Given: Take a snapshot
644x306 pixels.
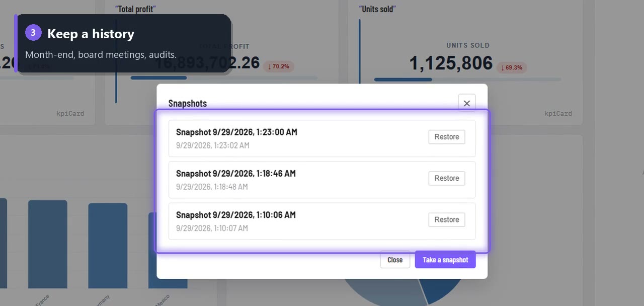Looking at the screenshot, I should 445,260.
